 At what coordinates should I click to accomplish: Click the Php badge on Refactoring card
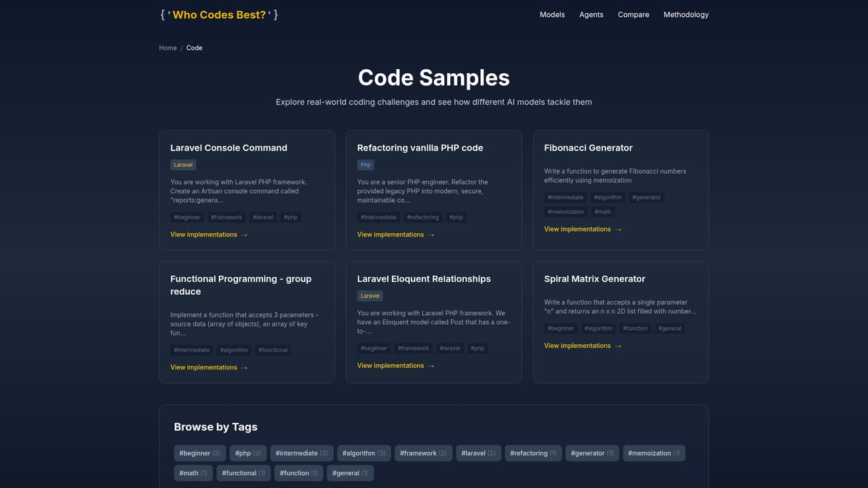coord(366,165)
